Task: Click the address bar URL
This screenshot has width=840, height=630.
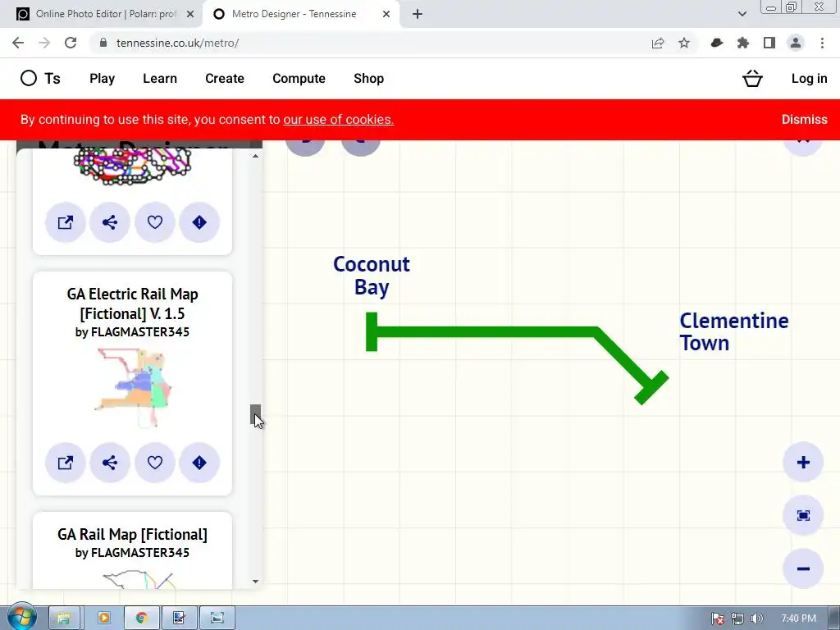Action: [x=177, y=43]
